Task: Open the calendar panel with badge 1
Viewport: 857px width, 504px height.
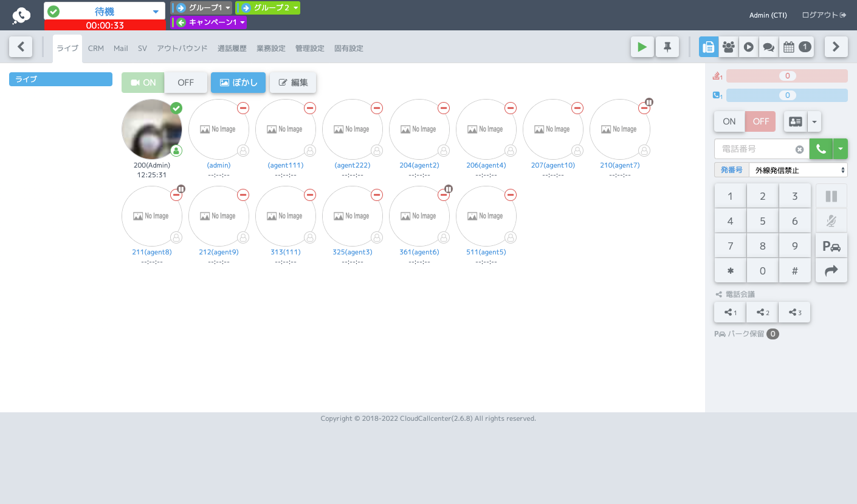Action: click(x=797, y=47)
